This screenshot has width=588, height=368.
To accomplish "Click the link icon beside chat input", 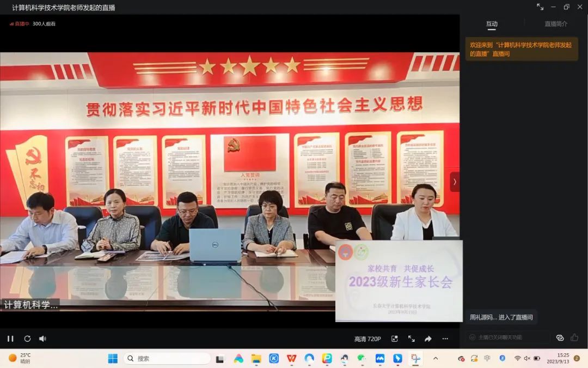I will tap(560, 337).
